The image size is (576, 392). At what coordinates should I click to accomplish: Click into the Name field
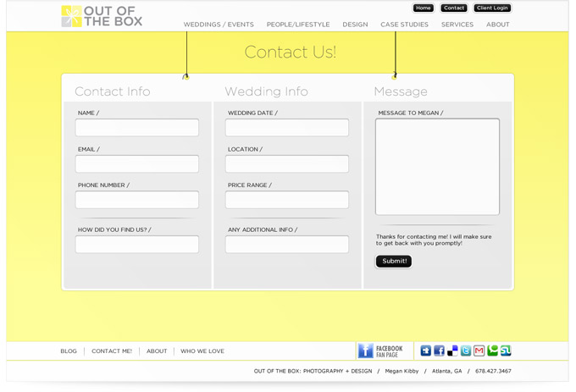pos(137,128)
